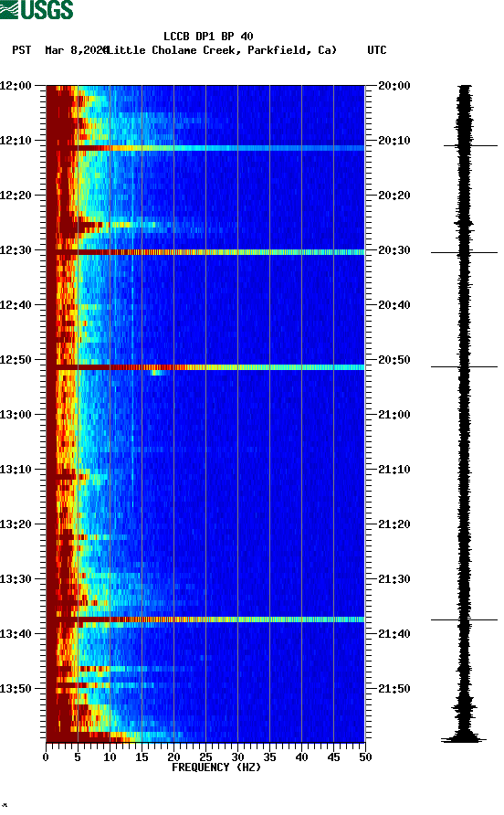Screen dimensions: 504x815
Task: Click the '21:00' UTC time label
Action: tap(394, 415)
